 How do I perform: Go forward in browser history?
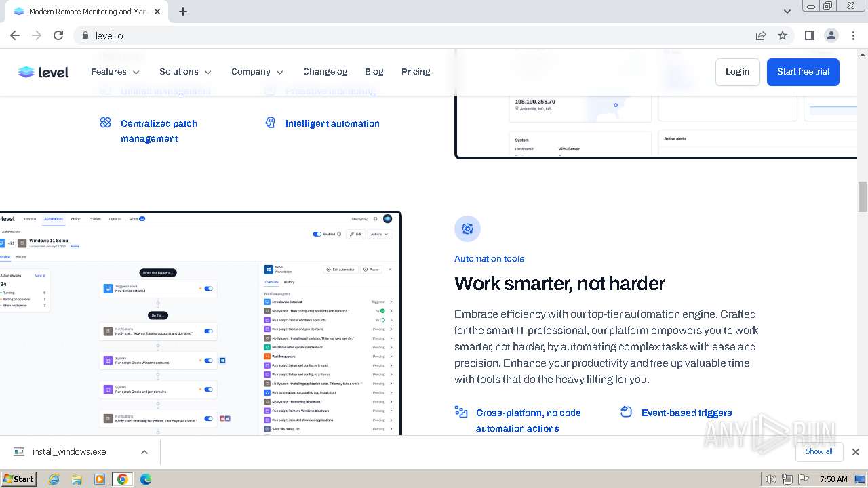click(x=37, y=35)
